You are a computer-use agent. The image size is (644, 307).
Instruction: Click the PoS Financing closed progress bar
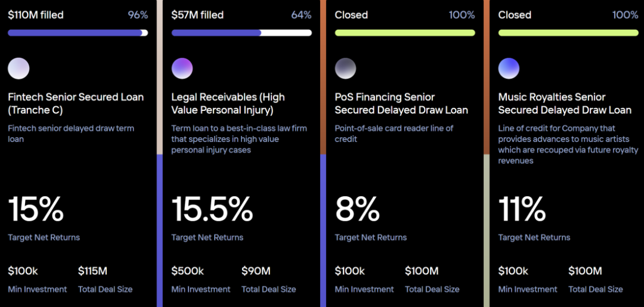tap(404, 33)
